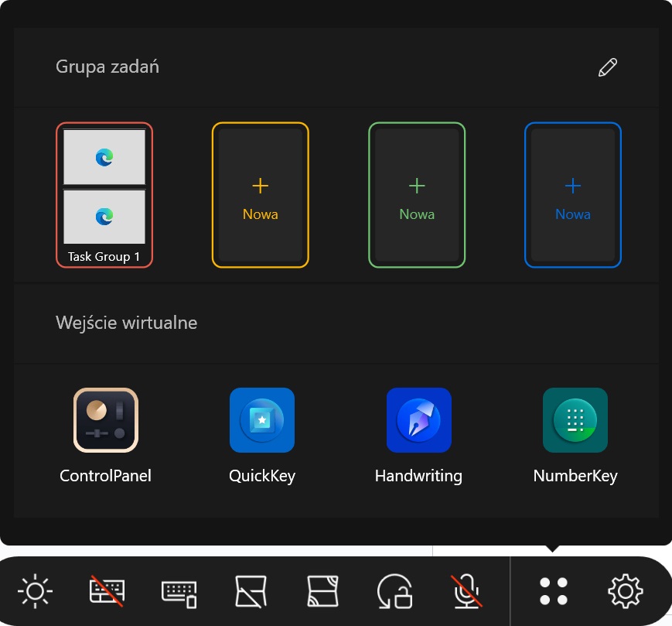
Task: Add new task group in green slot
Action: (417, 195)
